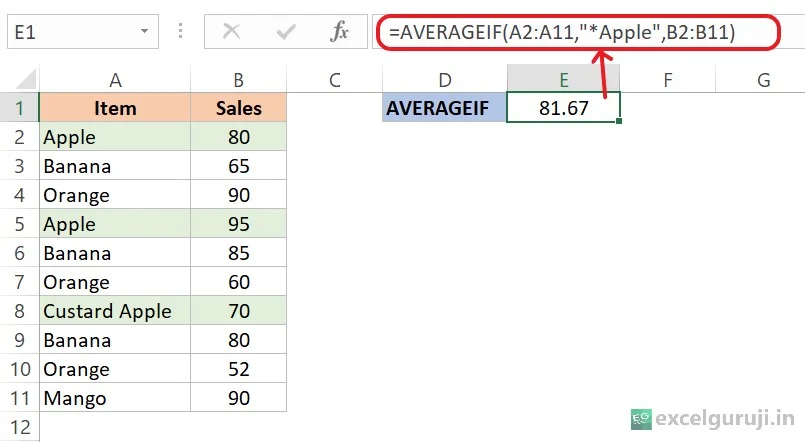The width and height of the screenshot is (805, 442).
Task: Select column D header
Action: [445, 79]
